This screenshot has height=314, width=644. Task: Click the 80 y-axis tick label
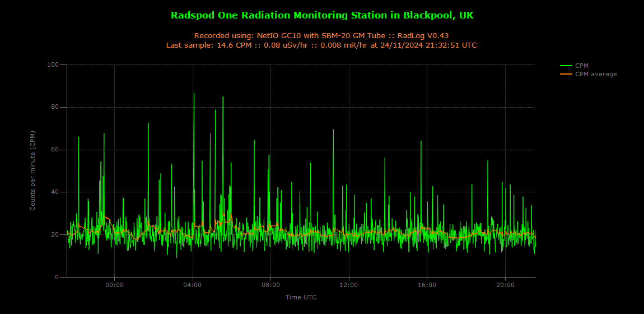(x=56, y=107)
